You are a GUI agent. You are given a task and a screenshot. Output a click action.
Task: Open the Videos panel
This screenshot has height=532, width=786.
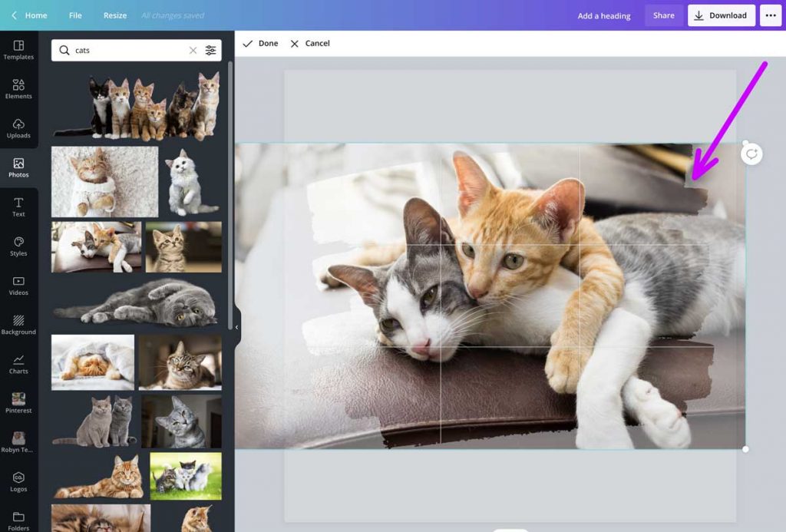(18, 286)
